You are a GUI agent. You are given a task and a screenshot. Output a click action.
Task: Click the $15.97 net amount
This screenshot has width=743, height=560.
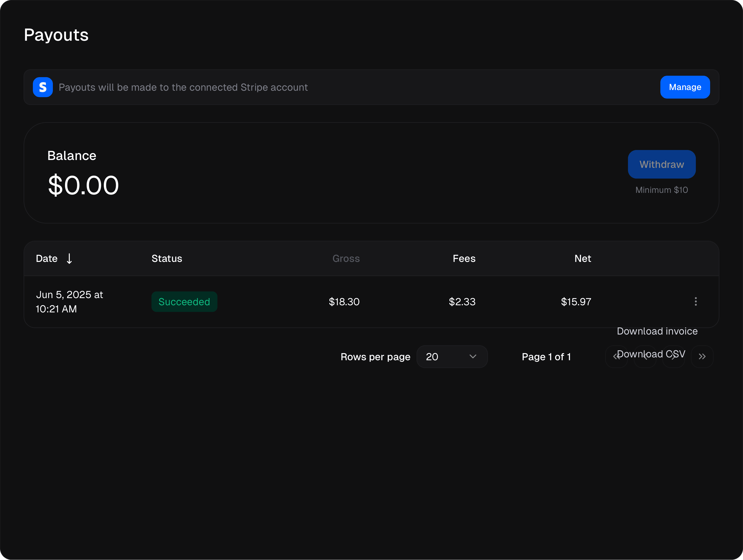click(576, 302)
